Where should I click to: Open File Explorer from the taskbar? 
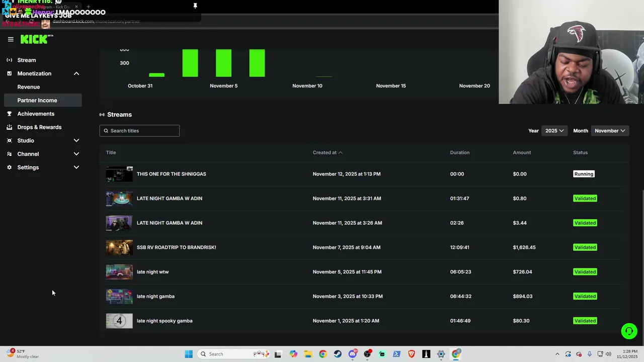pos(308,354)
